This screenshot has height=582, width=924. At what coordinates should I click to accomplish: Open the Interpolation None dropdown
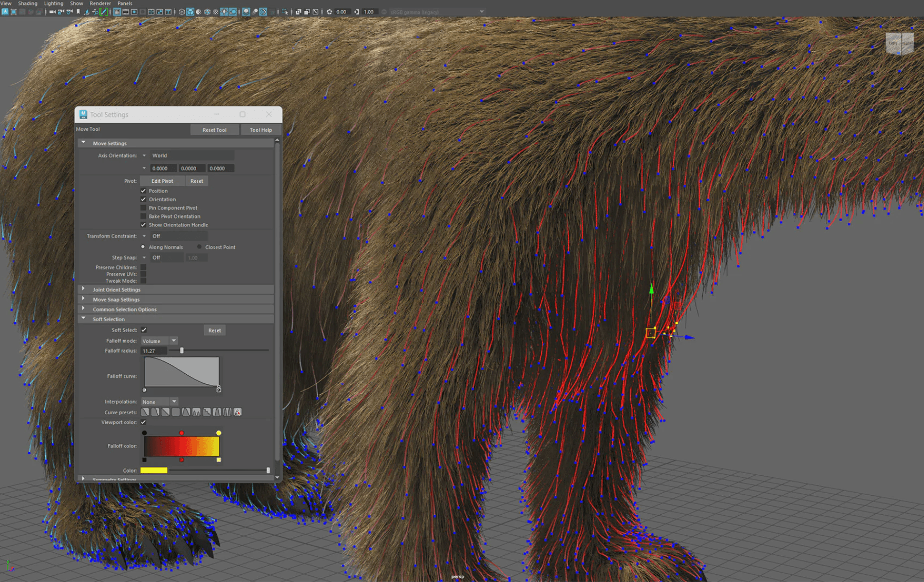159,402
